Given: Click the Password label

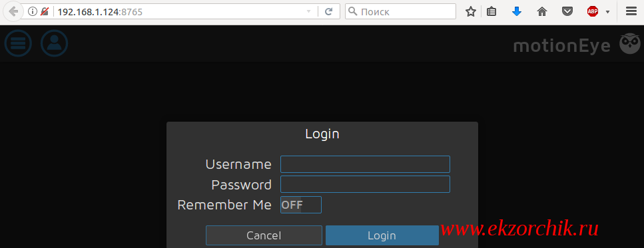Looking at the screenshot, I should [x=241, y=184].
